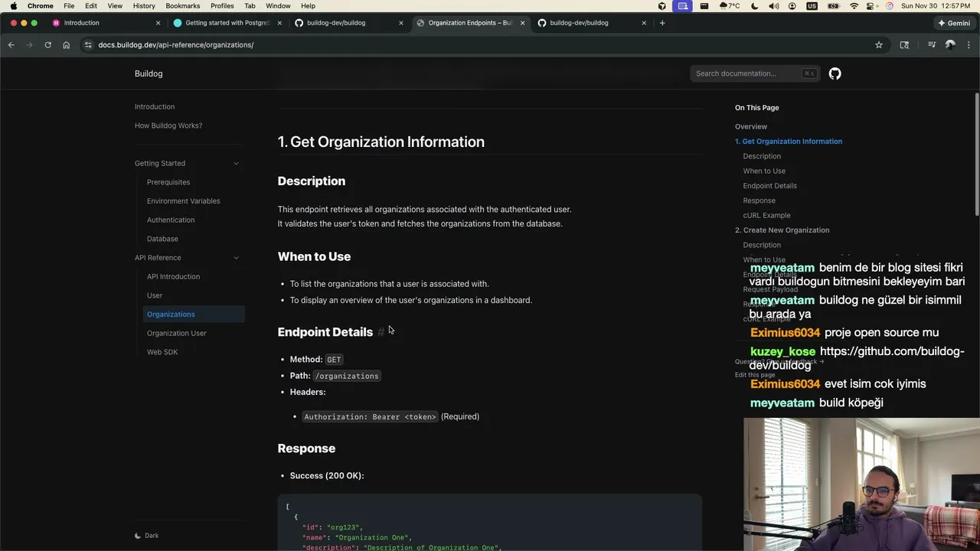Toggle the Dark theme switch
This screenshot has width=980, height=551.
146,536
